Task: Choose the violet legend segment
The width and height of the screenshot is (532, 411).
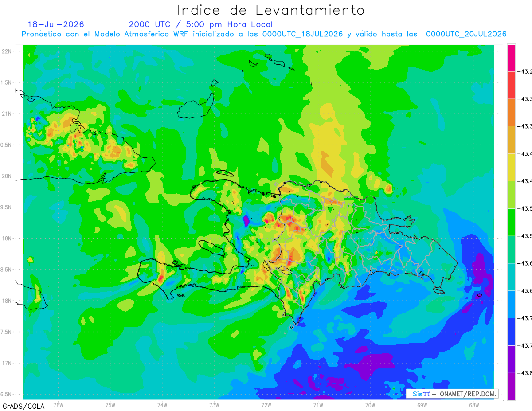Action: coord(511,359)
